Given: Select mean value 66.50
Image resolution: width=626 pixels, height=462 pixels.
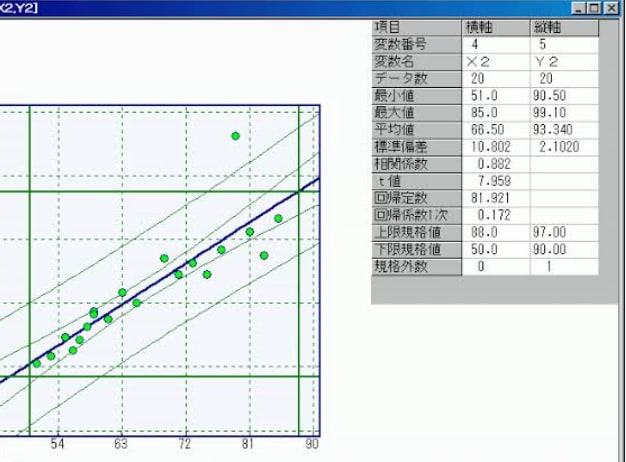Looking at the screenshot, I should 496,130.
